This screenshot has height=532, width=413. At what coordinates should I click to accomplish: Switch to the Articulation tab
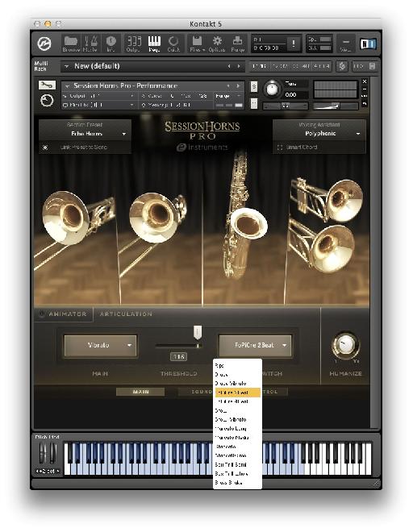pyautogui.click(x=126, y=314)
